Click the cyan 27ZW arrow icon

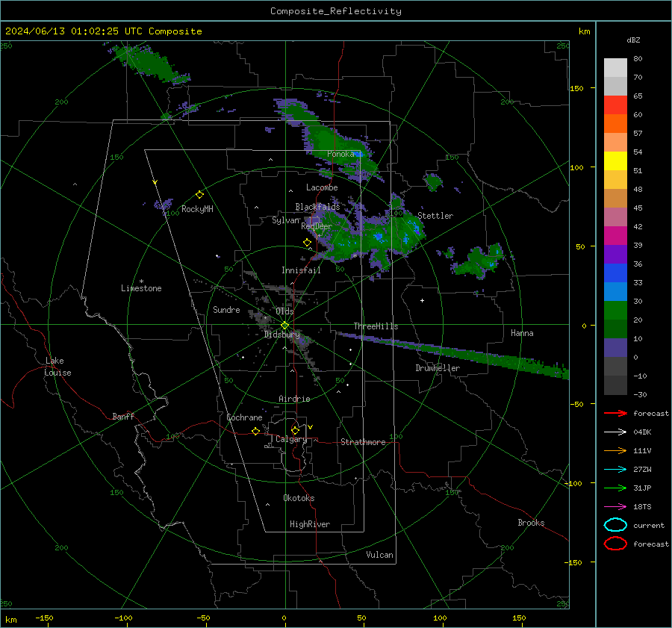tap(615, 470)
